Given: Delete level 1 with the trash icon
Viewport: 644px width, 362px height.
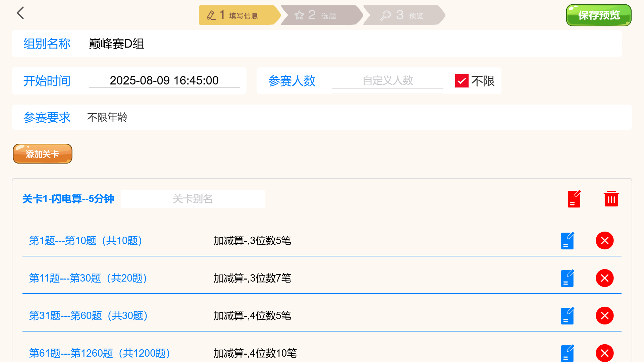Looking at the screenshot, I should pyautogui.click(x=611, y=199).
